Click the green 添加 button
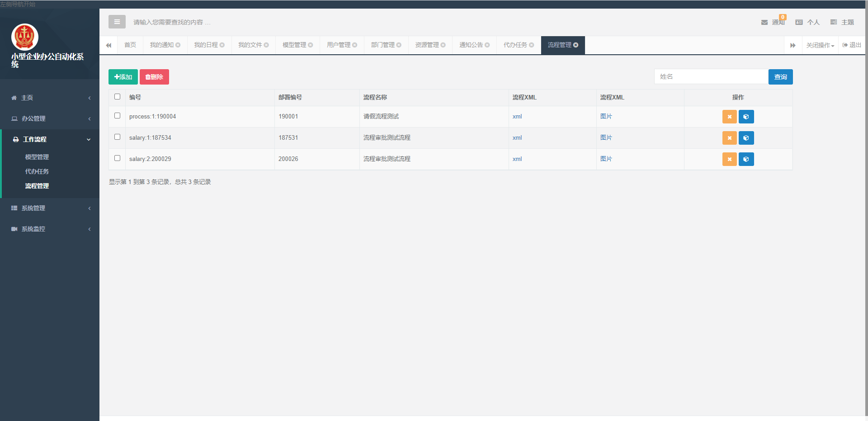 [x=123, y=77]
